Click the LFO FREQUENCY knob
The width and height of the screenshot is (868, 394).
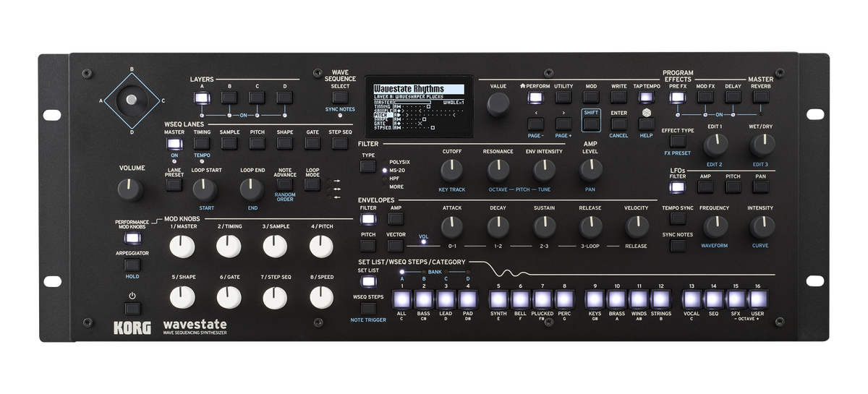[715, 227]
